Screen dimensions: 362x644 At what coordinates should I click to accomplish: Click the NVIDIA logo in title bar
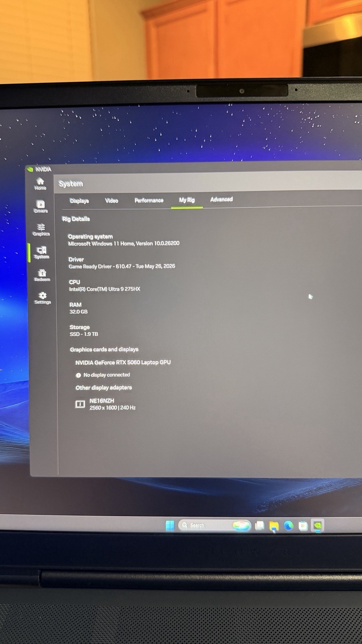click(30, 169)
